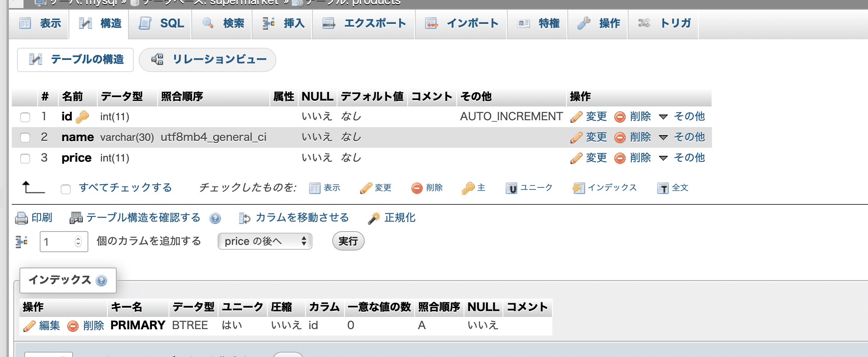This screenshot has width=868, height=357.
Task: Click the Unique (ユニーク) icon for checked columns
Action: (x=511, y=188)
